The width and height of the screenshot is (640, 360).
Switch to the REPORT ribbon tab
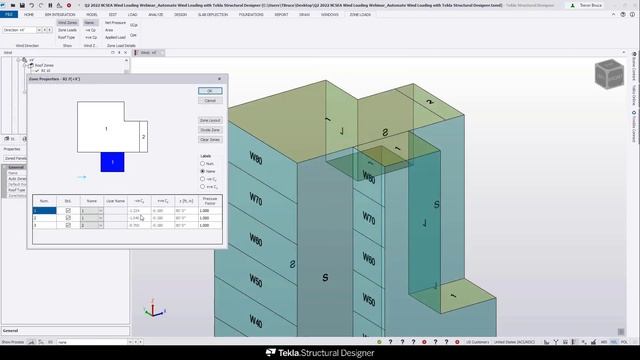(x=281, y=14)
